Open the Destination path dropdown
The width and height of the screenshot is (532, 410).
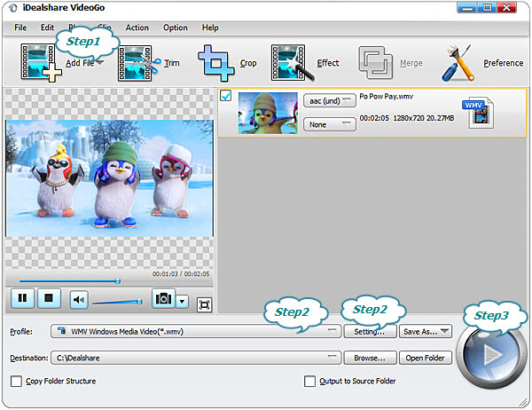click(x=196, y=358)
